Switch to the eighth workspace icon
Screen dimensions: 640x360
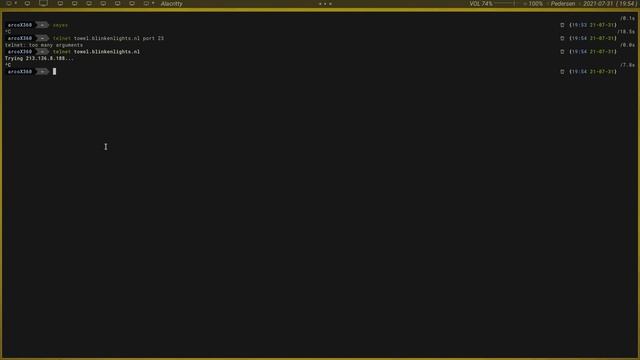(x=118, y=3)
